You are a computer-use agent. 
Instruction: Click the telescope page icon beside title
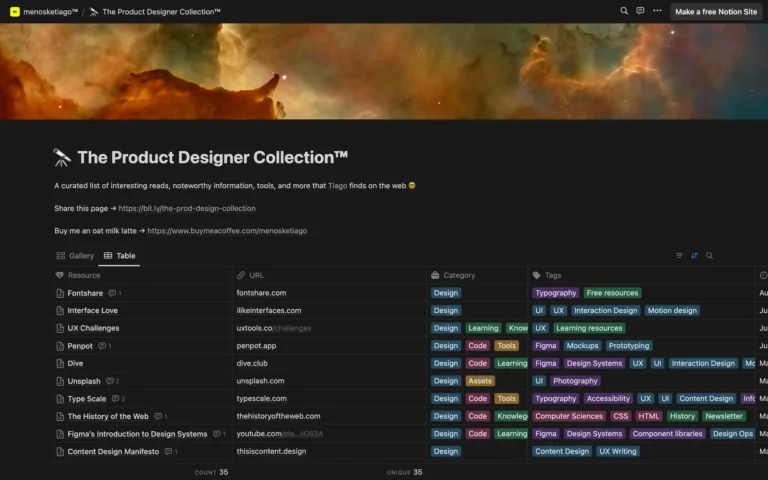point(62,157)
